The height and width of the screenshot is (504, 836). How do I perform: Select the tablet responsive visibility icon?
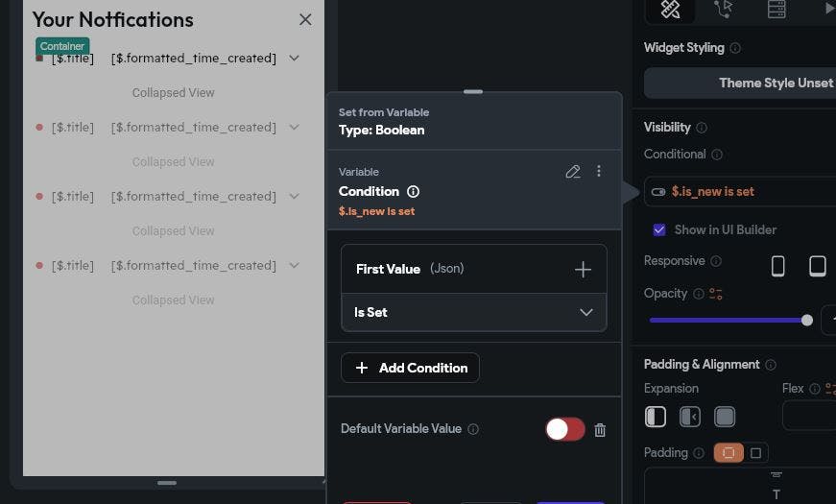coord(818,266)
